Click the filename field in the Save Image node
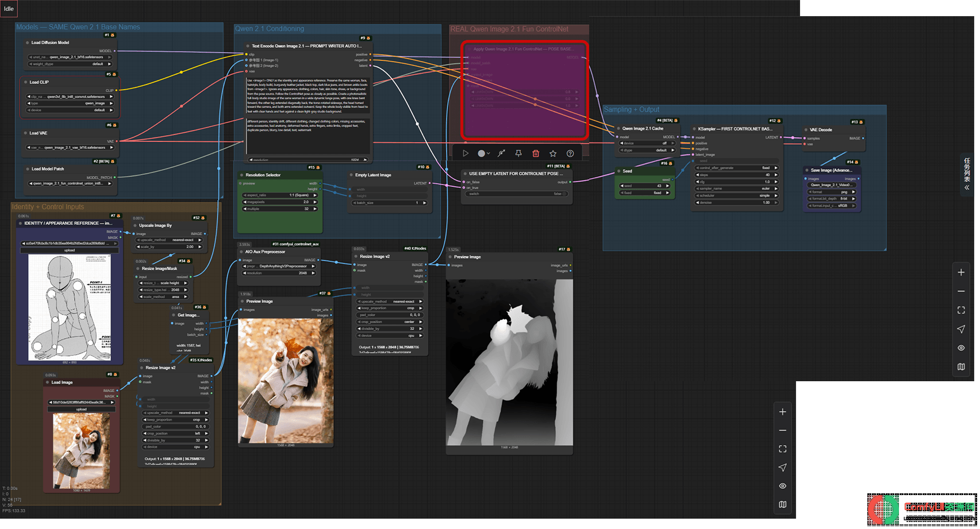The image size is (980, 529). tap(832, 185)
